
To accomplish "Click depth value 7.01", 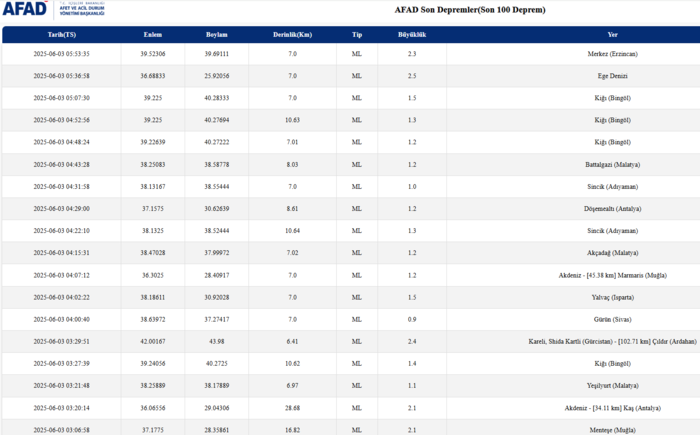I will pos(292,142).
